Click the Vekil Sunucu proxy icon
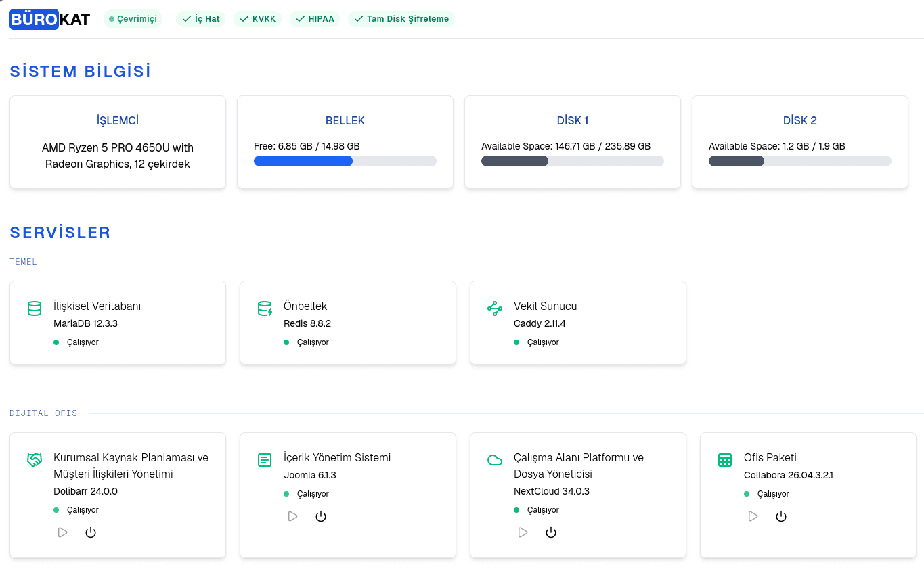This screenshot has width=924, height=571. click(495, 309)
